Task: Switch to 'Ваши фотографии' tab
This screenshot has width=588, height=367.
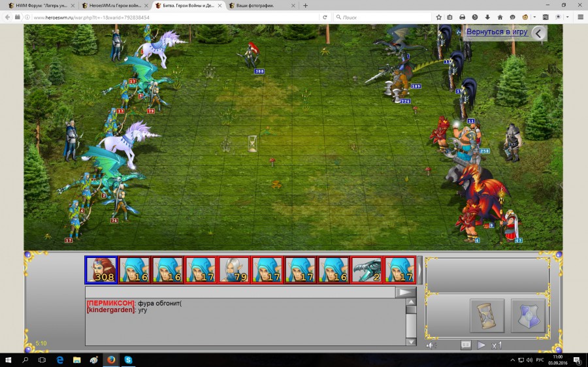Action: pyautogui.click(x=255, y=6)
